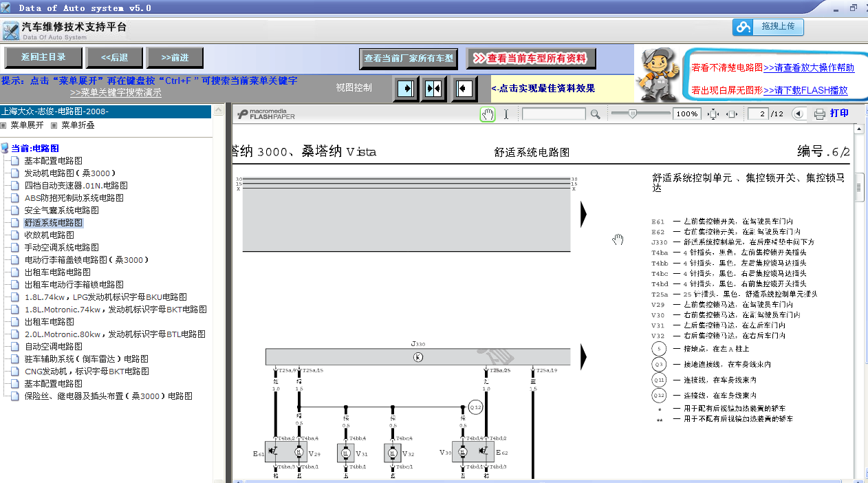Click 打印 print link
Image resolution: width=868 pixels, height=483 pixels.
tap(839, 114)
